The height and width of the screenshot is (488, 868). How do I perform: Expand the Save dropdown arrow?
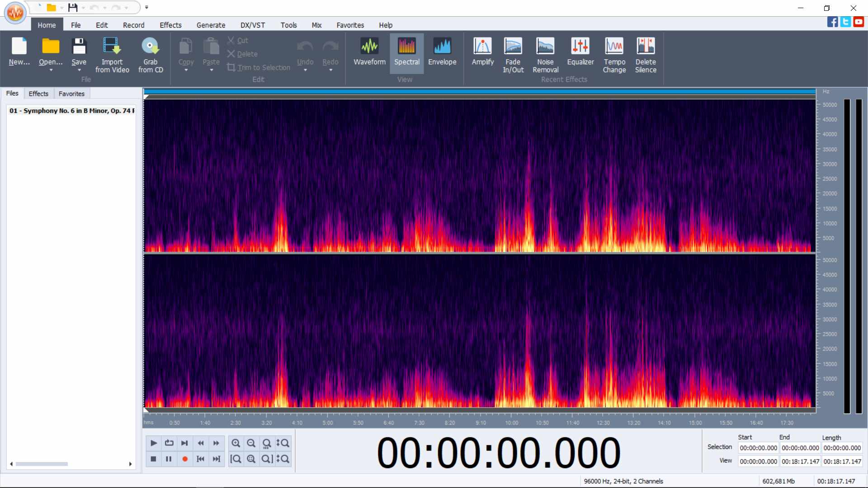[79, 70]
